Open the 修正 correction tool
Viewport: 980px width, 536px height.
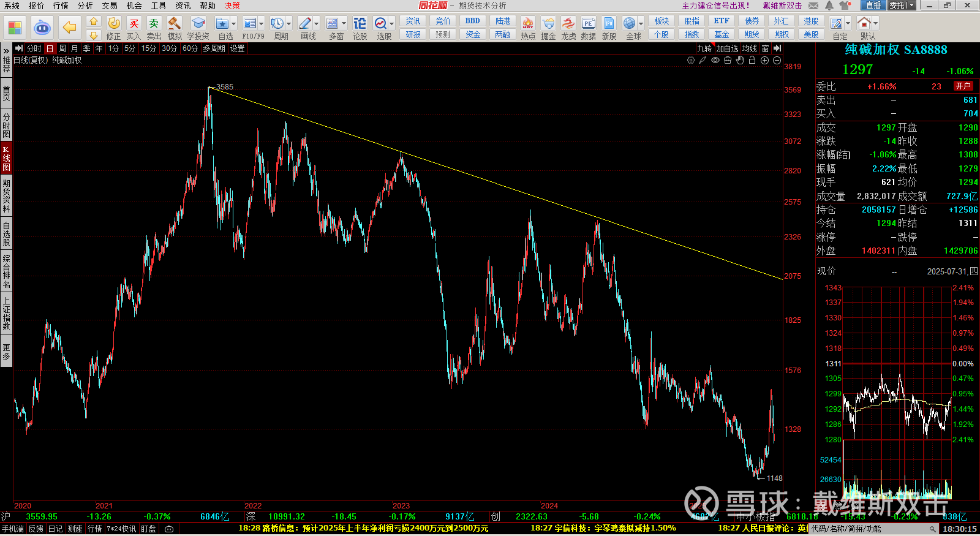click(x=114, y=28)
